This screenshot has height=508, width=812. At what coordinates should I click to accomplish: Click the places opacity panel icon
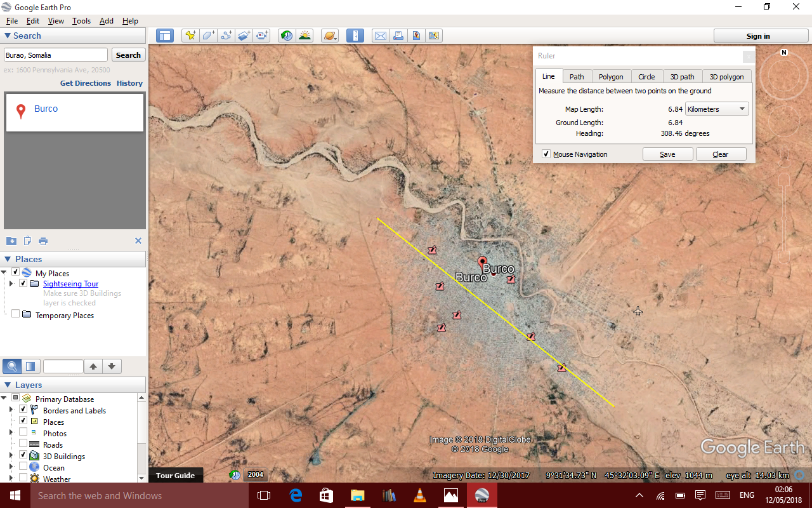[x=30, y=366]
